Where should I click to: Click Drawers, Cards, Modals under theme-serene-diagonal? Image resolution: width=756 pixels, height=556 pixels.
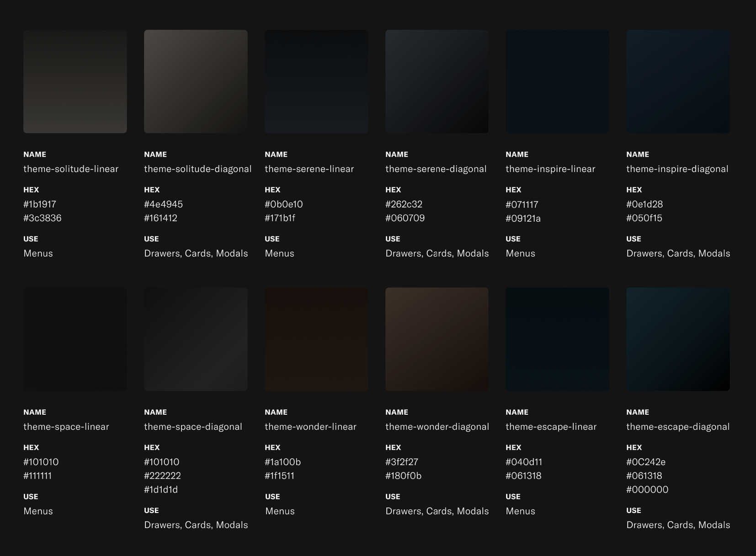click(x=437, y=253)
